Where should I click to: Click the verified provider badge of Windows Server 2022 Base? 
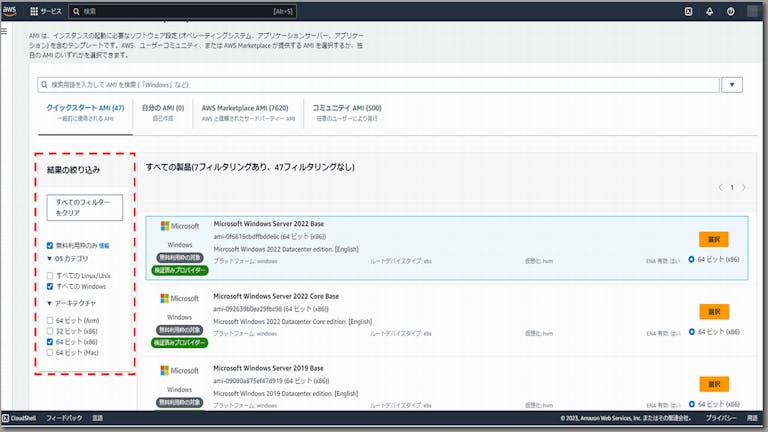pos(180,270)
